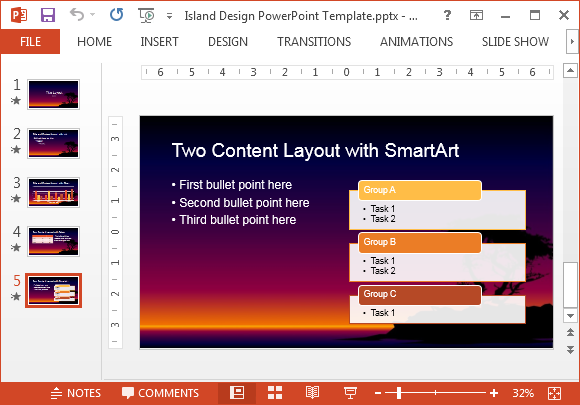
Task: Click the zoom slider handle
Action: pos(399,393)
